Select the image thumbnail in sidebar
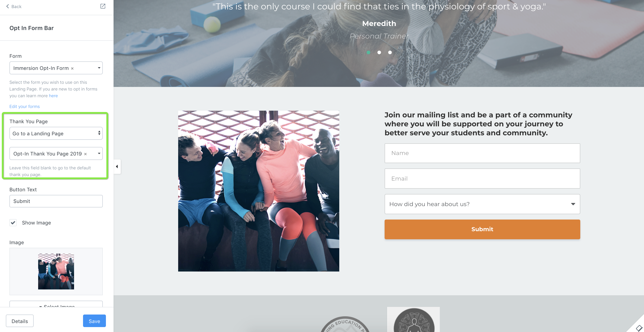 (x=56, y=271)
